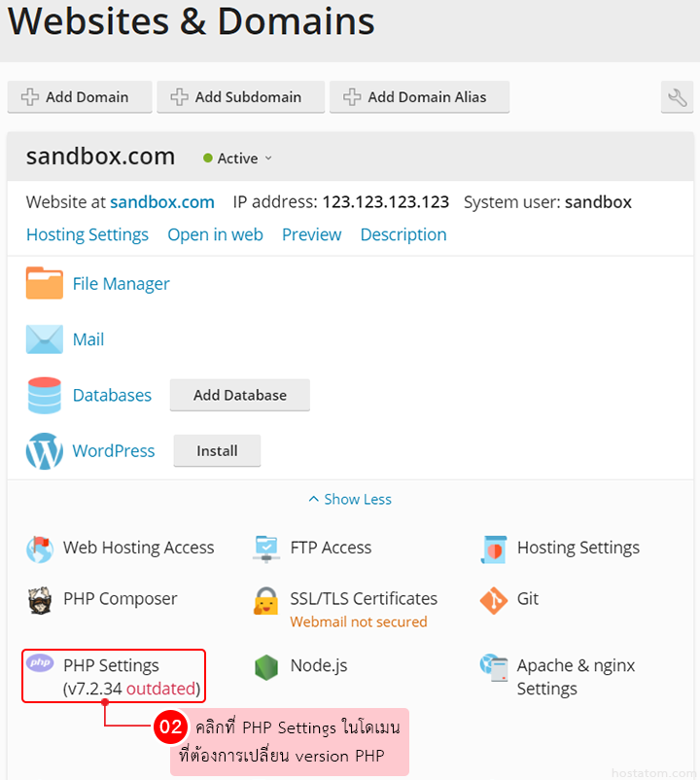Open the Active status dropdown
Image resolution: width=700 pixels, height=780 pixels.
238,159
